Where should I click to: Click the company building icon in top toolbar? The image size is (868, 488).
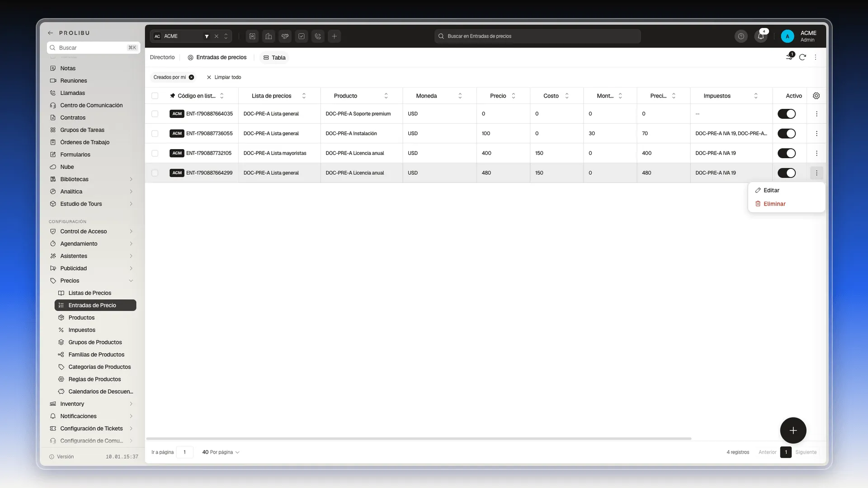click(x=269, y=36)
